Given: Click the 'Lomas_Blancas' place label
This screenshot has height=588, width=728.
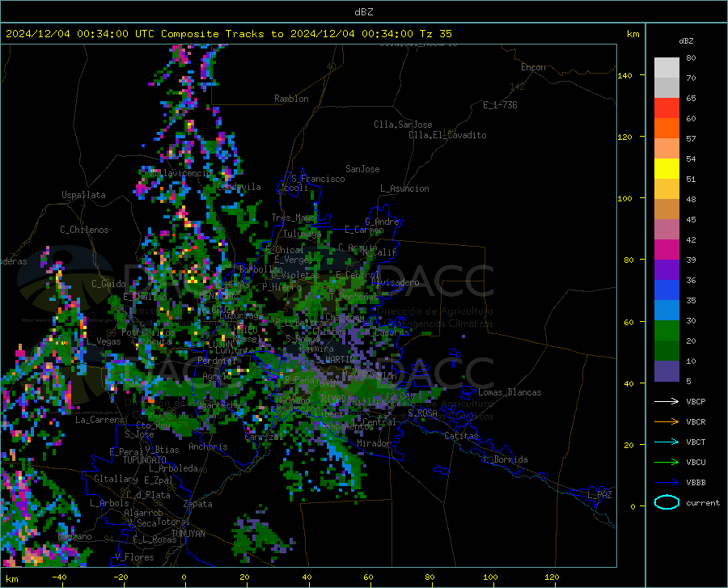Looking at the screenshot, I should pos(510,392).
